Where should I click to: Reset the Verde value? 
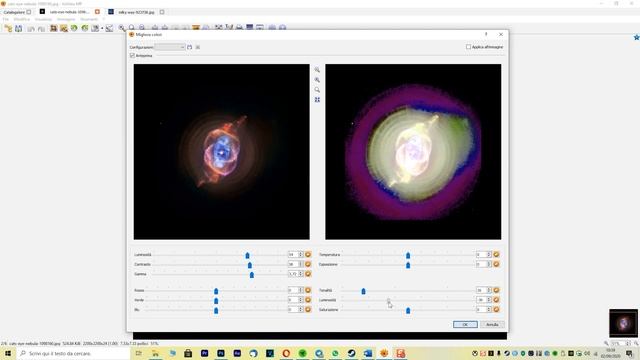(308, 300)
